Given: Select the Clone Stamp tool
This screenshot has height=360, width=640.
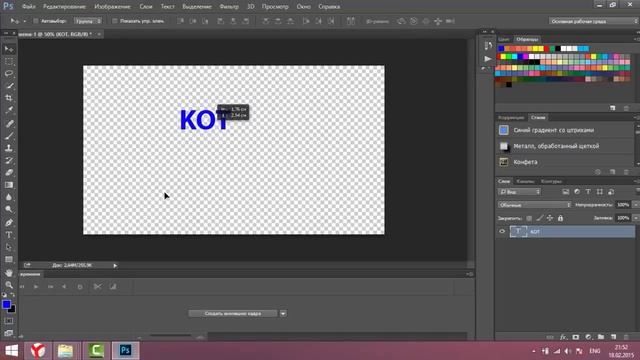Looking at the screenshot, I should 9,148.
